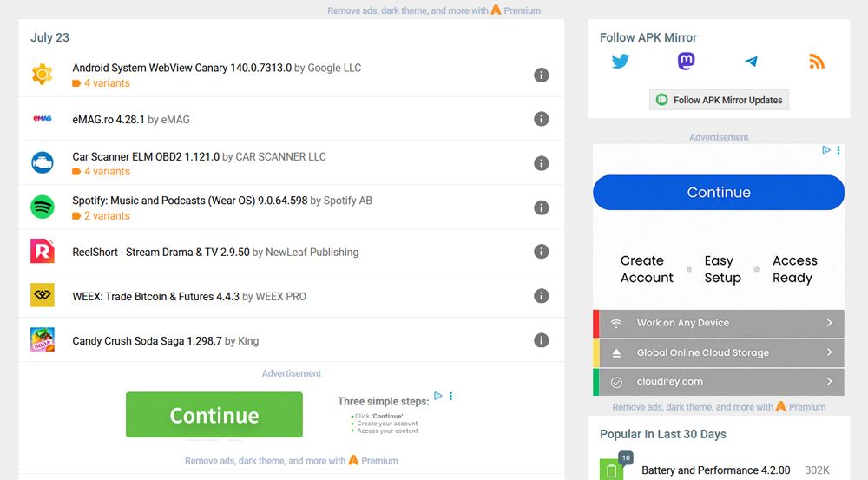Open WEEX: Trade Bitcoin & Futures link
The image size is (868, 480).
click(x=155, y=297)
